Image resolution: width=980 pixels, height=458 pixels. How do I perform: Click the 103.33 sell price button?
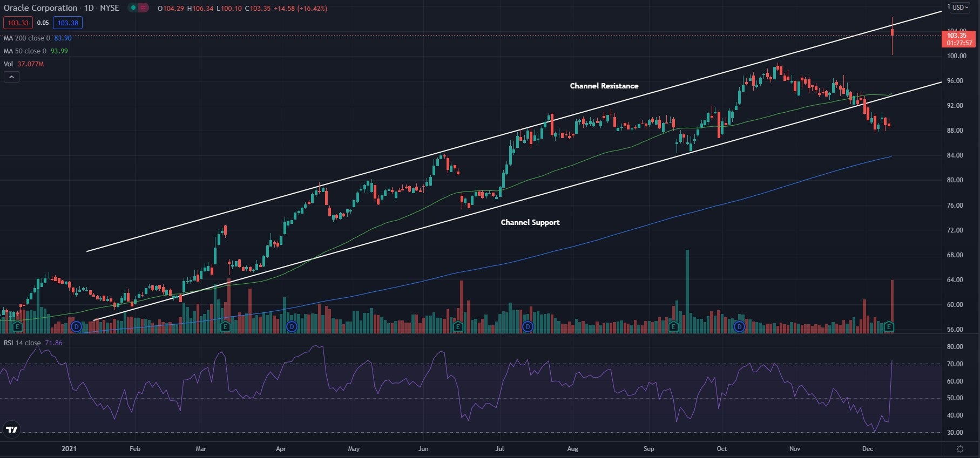(18, 23)
